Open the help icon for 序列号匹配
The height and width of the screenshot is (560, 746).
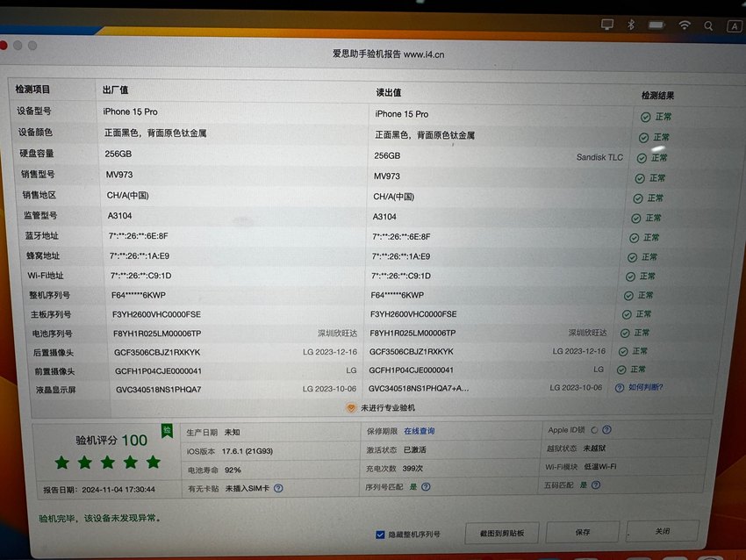426,487
